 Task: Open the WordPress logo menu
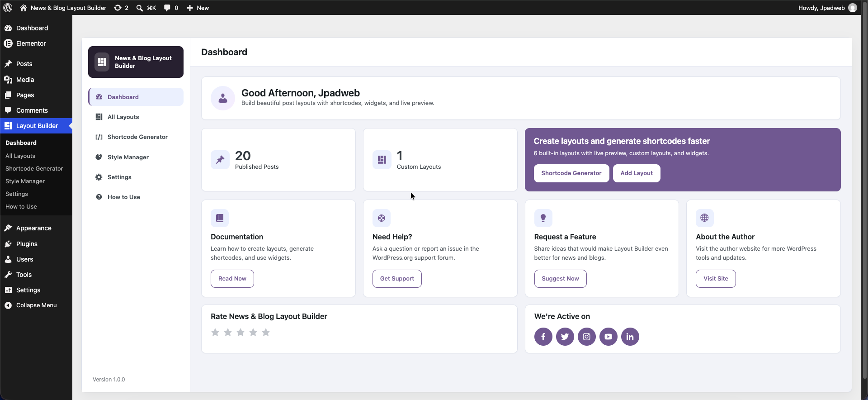pyautogui.click(x=8, y=8)
